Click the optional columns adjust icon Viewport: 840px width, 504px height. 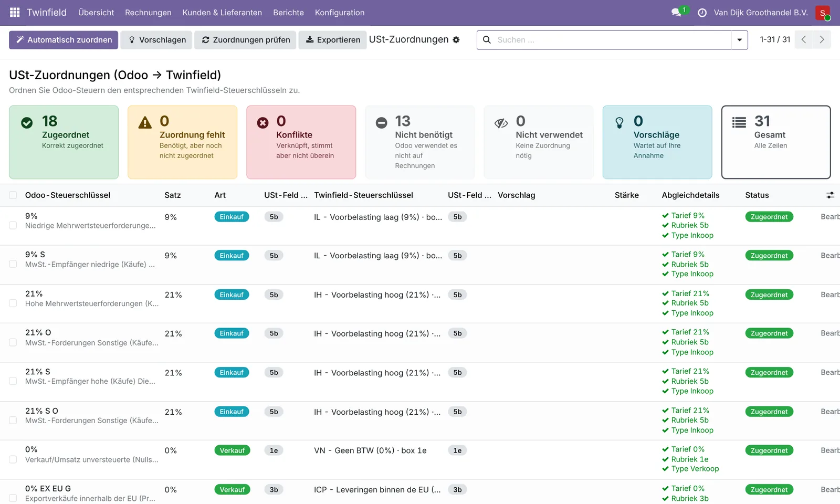(x=830, y=195)
